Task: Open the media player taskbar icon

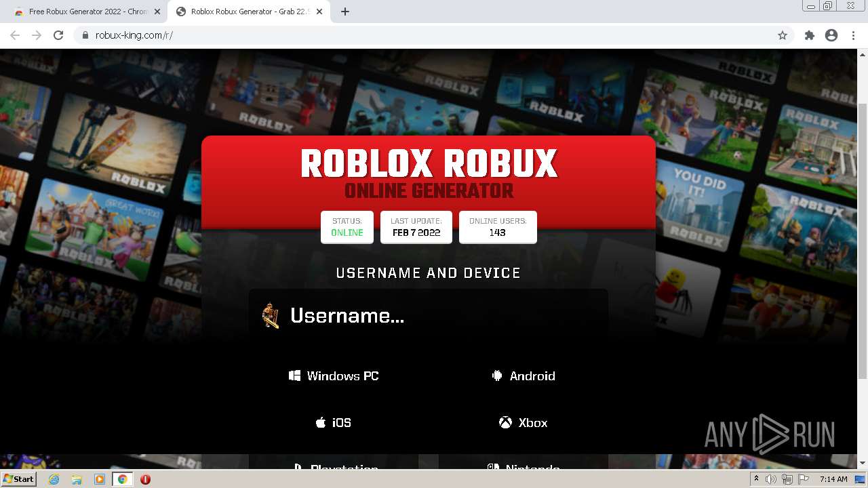Action: click(x=100, y=479)
